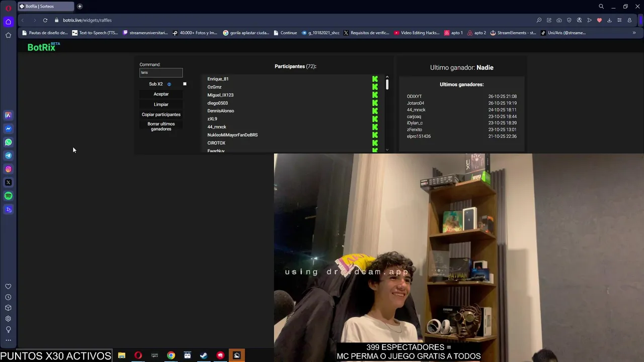
Task: Click the send/flow arrow icon
Action: coord(589,20)
